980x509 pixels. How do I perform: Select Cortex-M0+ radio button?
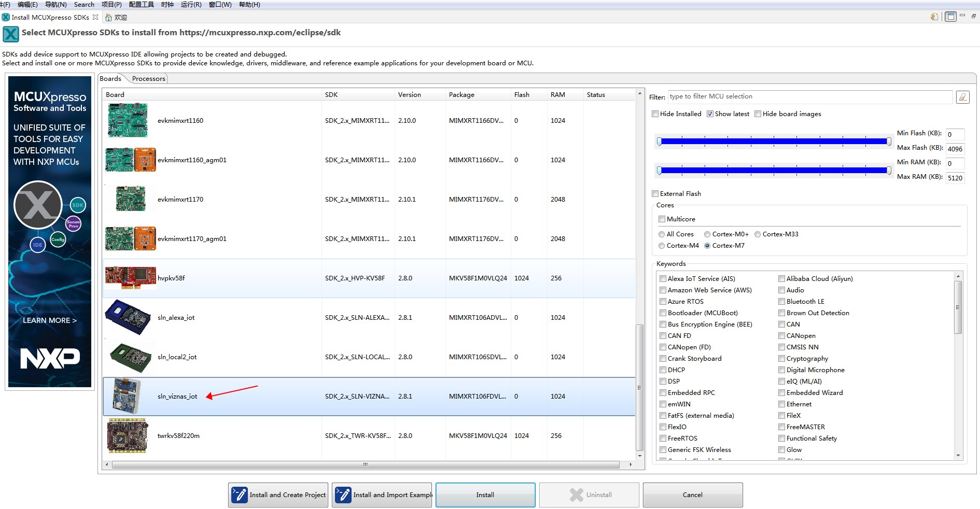coord(707,234)
